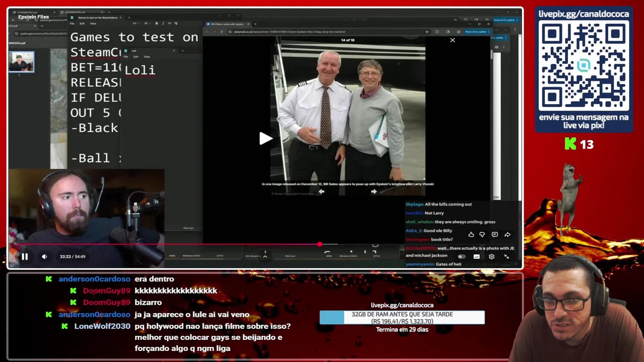Open View menu in 'Games to test' Notepad
Image resolution: width=644 pixels, height=362 pixels.
pos(93,24)
